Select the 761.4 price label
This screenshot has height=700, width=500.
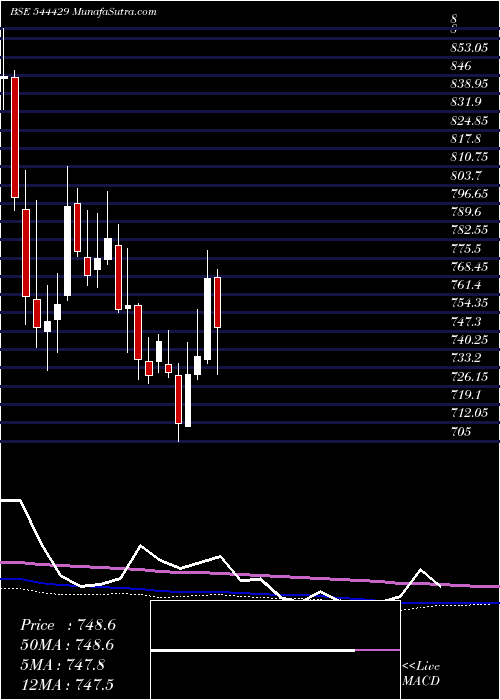pos(466,285)
